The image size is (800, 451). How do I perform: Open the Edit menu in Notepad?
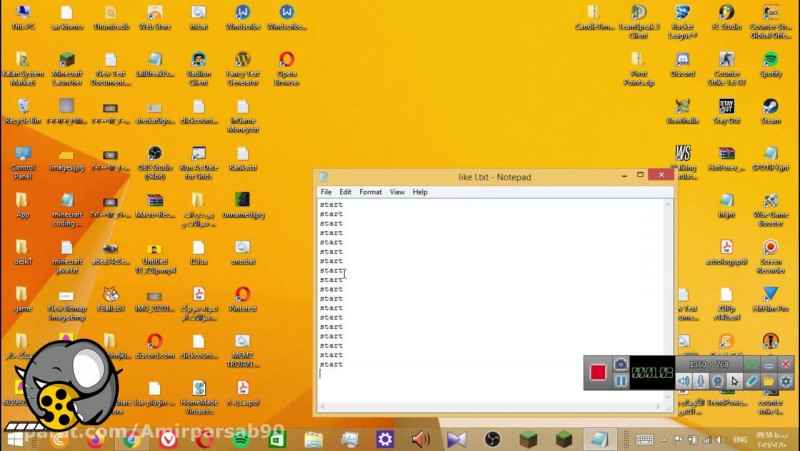click(345, 192)
